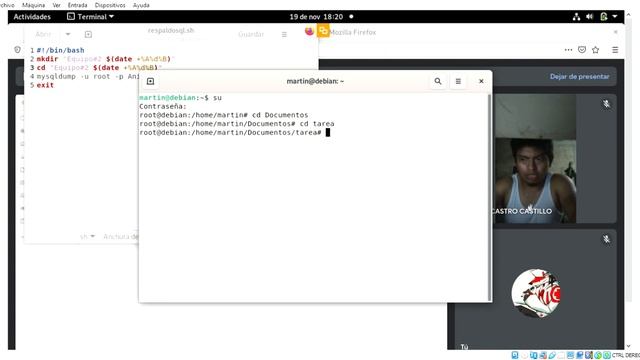Click muted mic icon on Castro Castillo tile
The width and height of the screenshot is (640, 360).
[607, 104]
